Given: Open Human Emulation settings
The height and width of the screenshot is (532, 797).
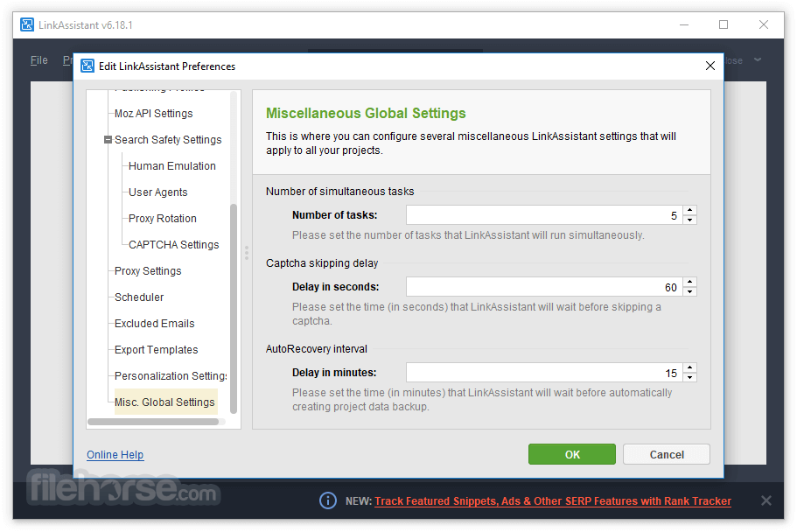Looking at the screenshot, I should pyautogui.click(x=171, y=165).
